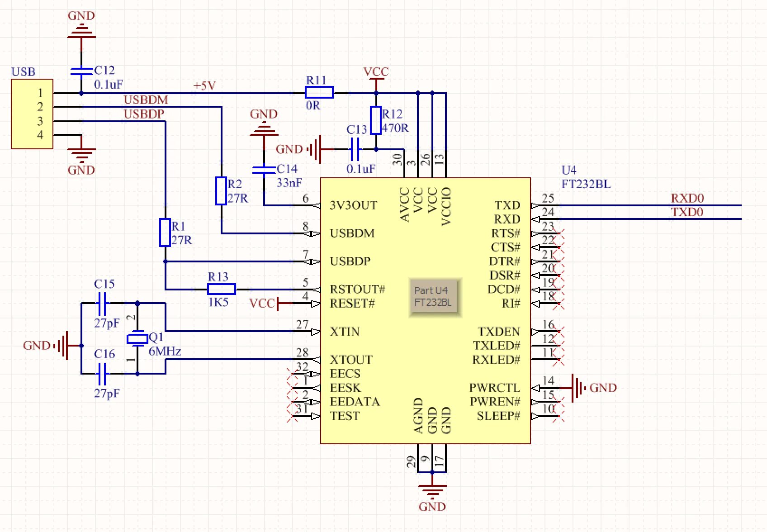Click the R11 designator text
This screenshot has width=767, height=532.
coord(316,80)
